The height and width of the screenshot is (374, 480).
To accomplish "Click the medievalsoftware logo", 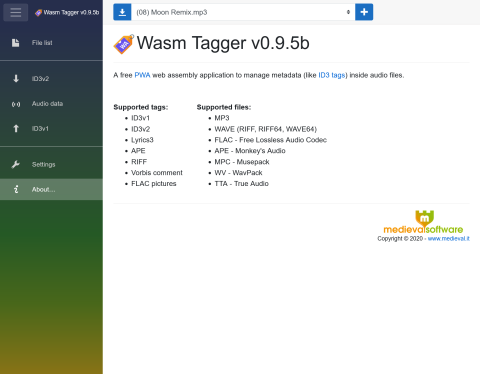I will point(423,222).
